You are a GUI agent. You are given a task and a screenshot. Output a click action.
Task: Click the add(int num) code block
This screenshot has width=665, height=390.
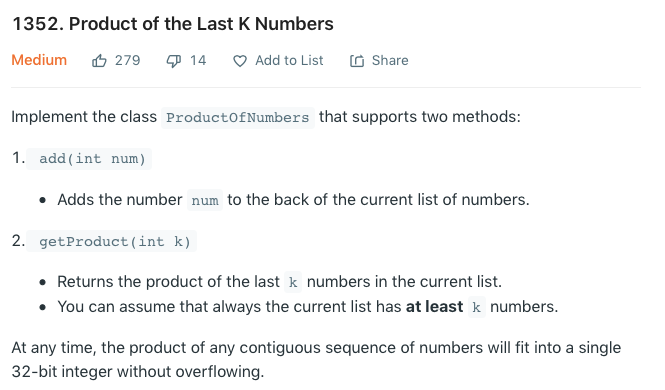89,159
